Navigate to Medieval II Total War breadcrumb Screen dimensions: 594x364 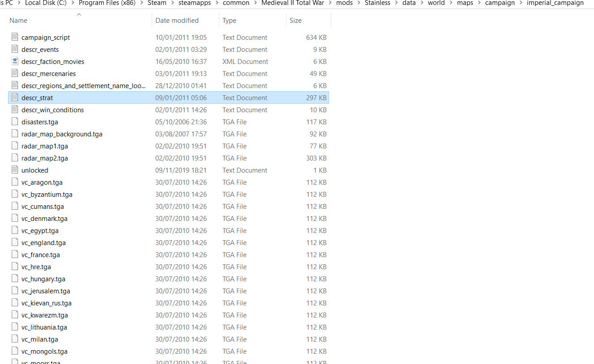pos(293,3)
